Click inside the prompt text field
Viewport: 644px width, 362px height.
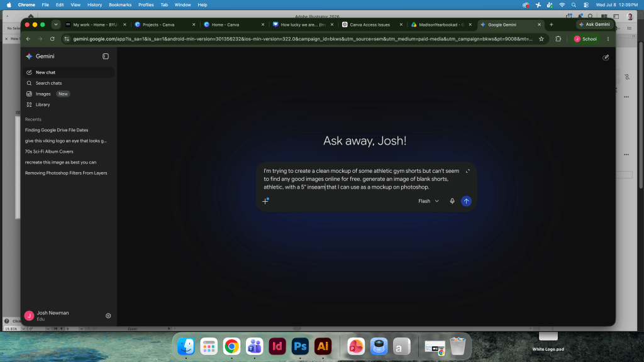pyautogui.click(x=362, y=179)
